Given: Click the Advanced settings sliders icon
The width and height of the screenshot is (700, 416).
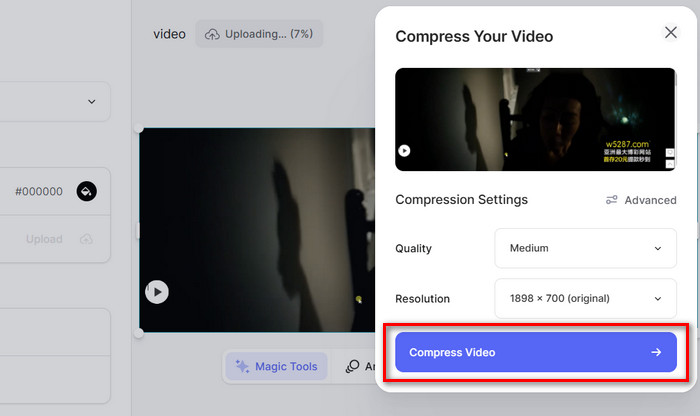Looking at the screenshot, I should [x=612, y=200].
